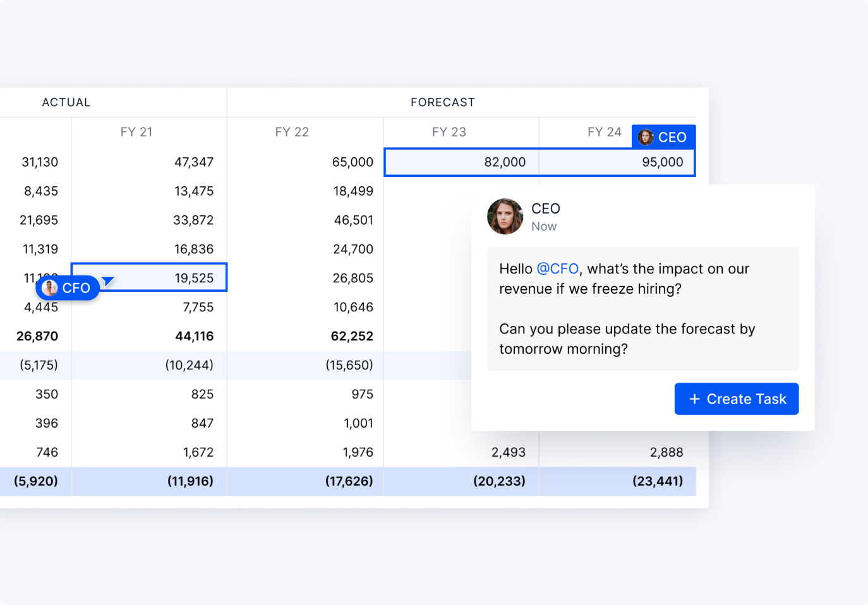868x605 pixels.
Task: Select the ACTUAL section header
Action: click(66, 102)
